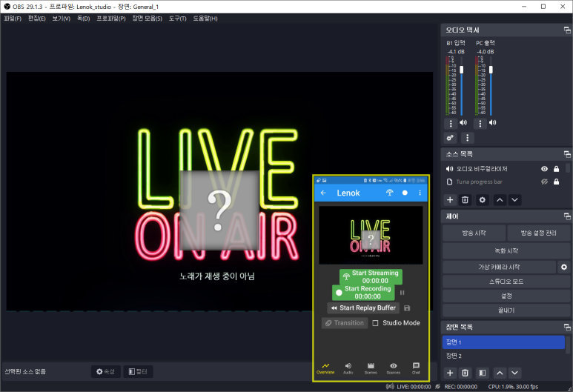
Task: Open the 프로파일(P) menu
Action: pos(111,19)
